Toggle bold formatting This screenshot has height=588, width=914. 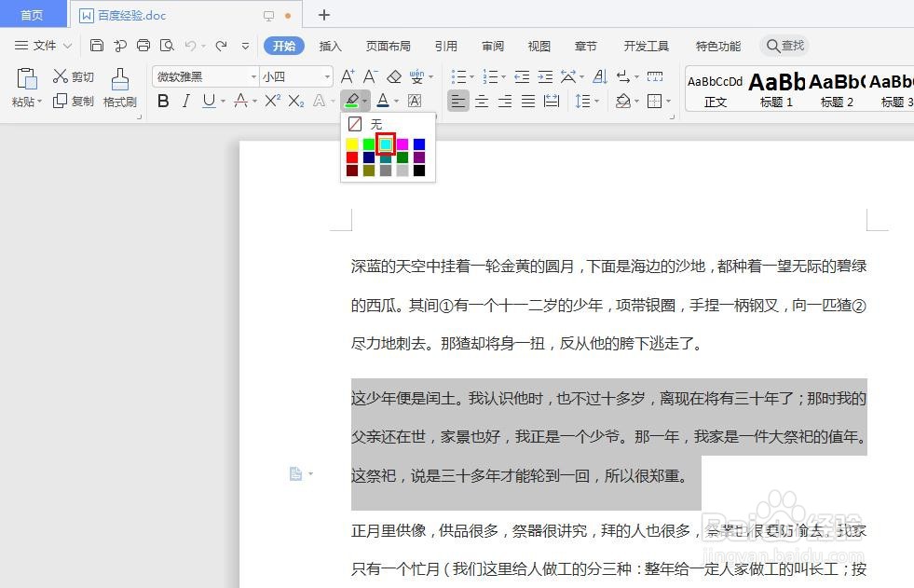coord(162,100)
